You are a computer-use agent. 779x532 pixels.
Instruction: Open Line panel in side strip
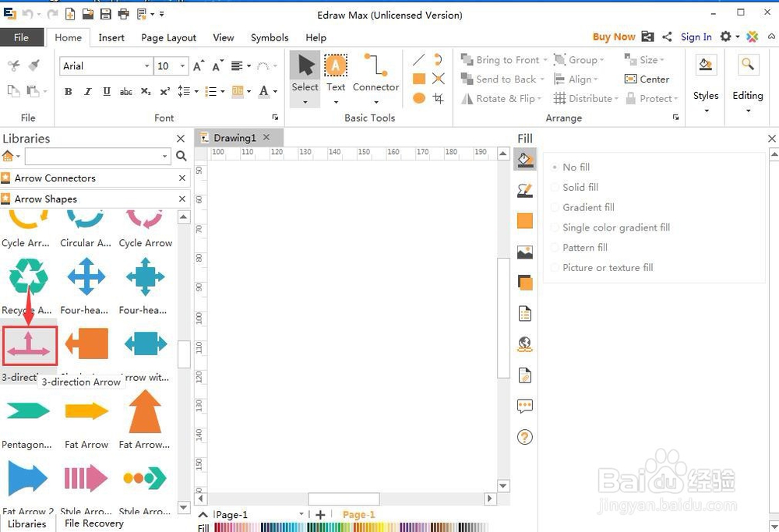coord(524,190)
